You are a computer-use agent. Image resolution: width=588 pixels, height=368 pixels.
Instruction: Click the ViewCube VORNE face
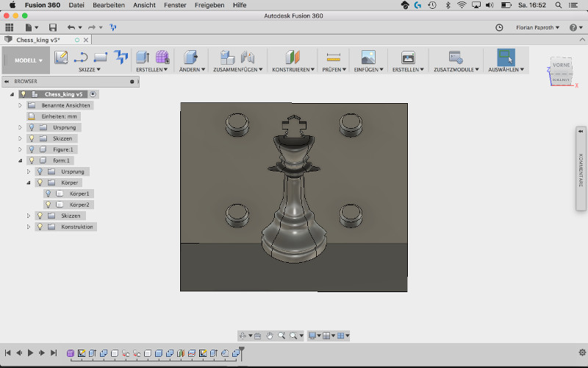tap(561, 66)
